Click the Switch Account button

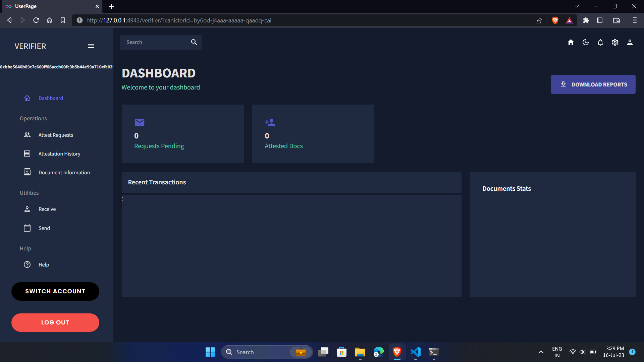click(55, 291)
